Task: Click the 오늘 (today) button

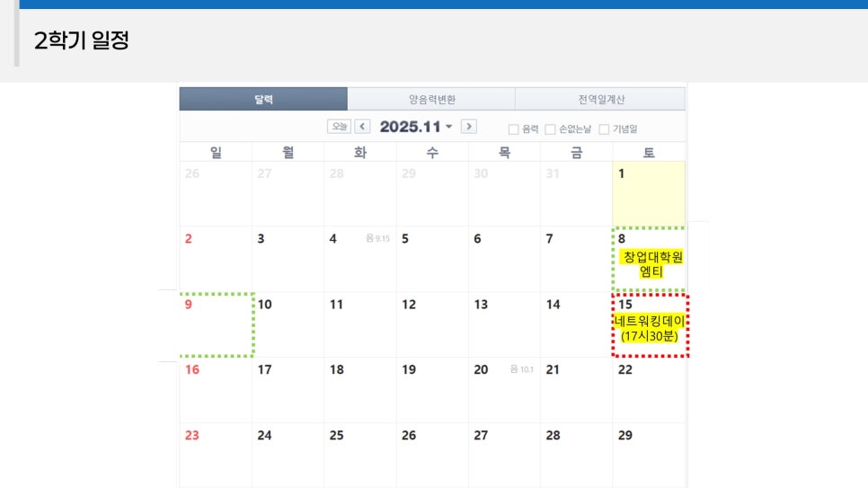Action: pos(339,128)
